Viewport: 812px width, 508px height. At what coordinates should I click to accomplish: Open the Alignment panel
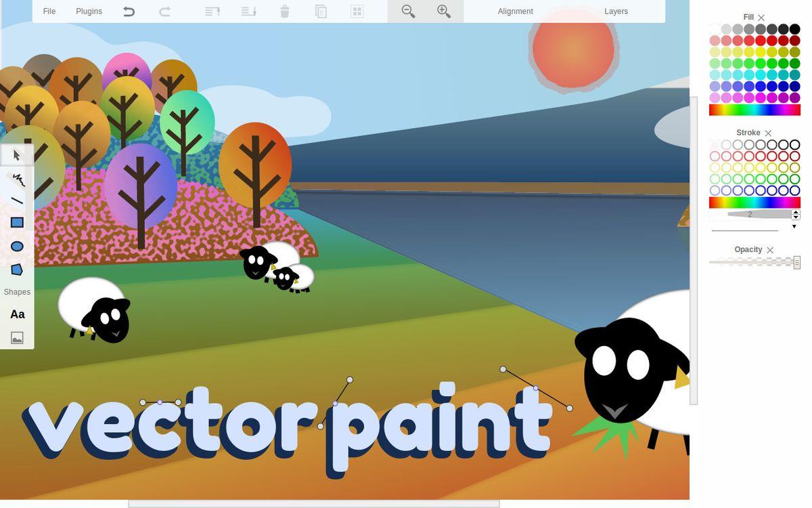pos(515,12)
